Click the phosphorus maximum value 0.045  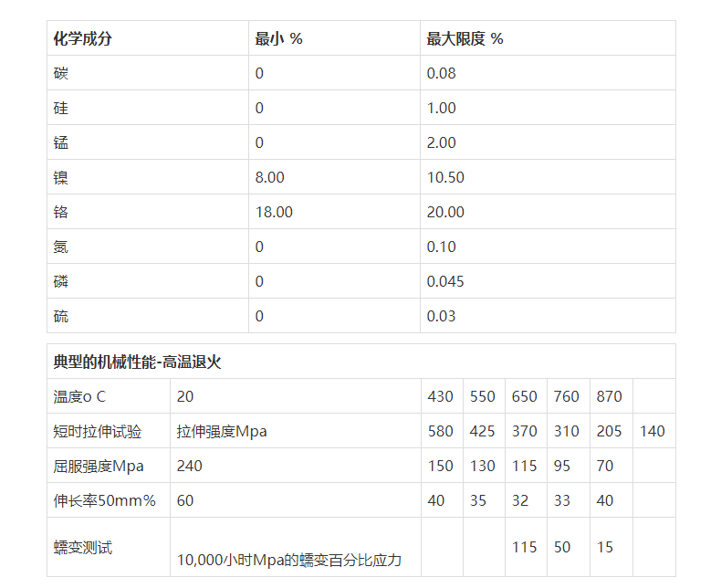[x=445, y=281]
